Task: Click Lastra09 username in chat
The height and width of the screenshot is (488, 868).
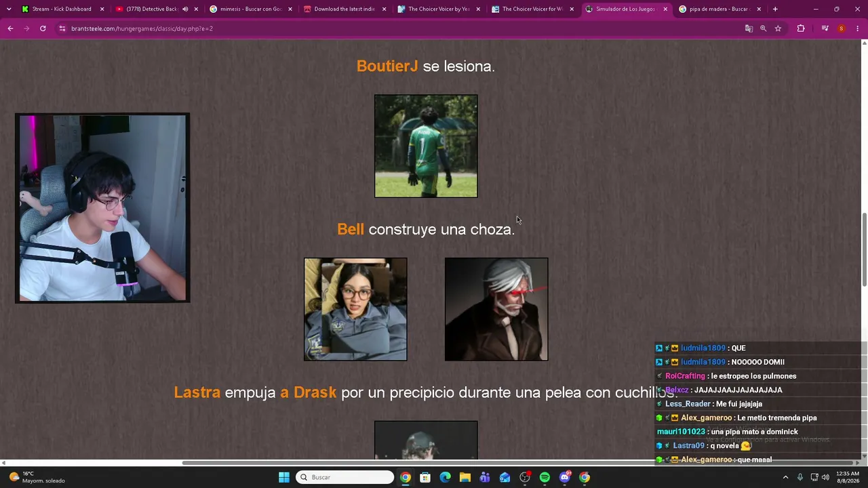Action: [689, 446]
